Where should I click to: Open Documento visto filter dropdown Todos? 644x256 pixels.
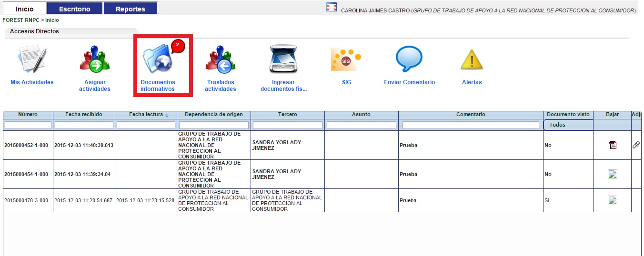(568, 125)
